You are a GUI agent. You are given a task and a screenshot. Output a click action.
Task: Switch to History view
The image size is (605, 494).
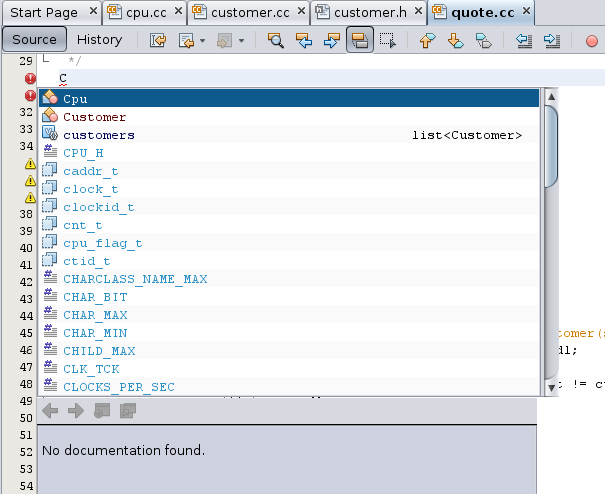pos(99,40)
